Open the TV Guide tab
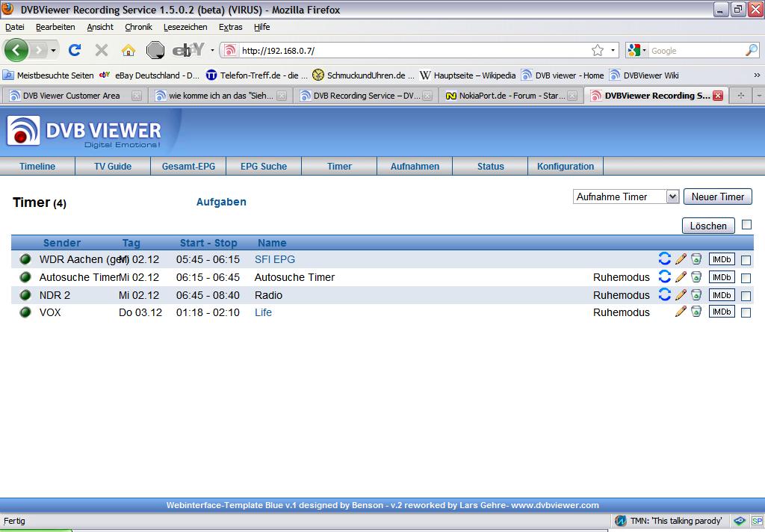765x532 pixels. tap(113, 167)
